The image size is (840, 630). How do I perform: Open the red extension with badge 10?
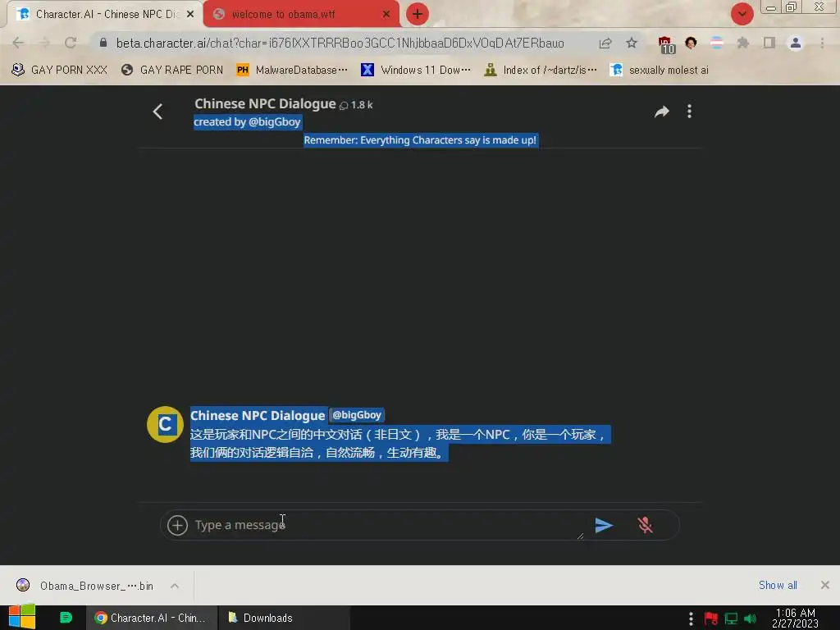[666, 44]
